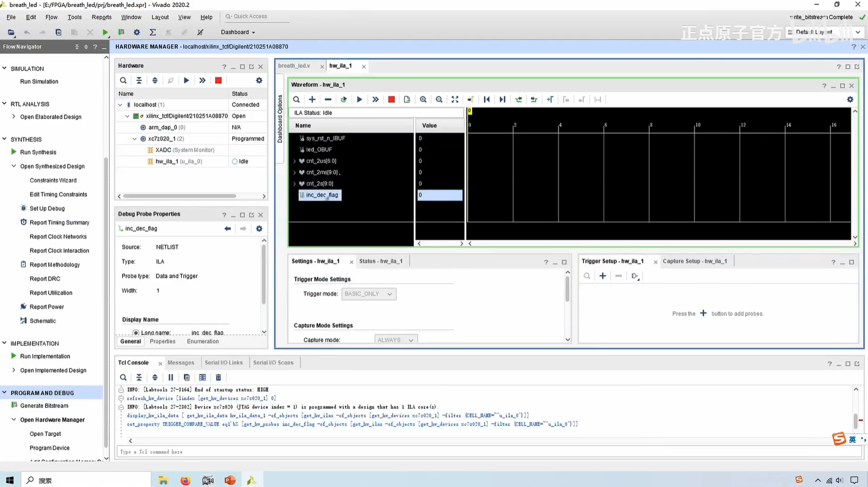Jump to next transition in waveform

(x=534, y=100)
